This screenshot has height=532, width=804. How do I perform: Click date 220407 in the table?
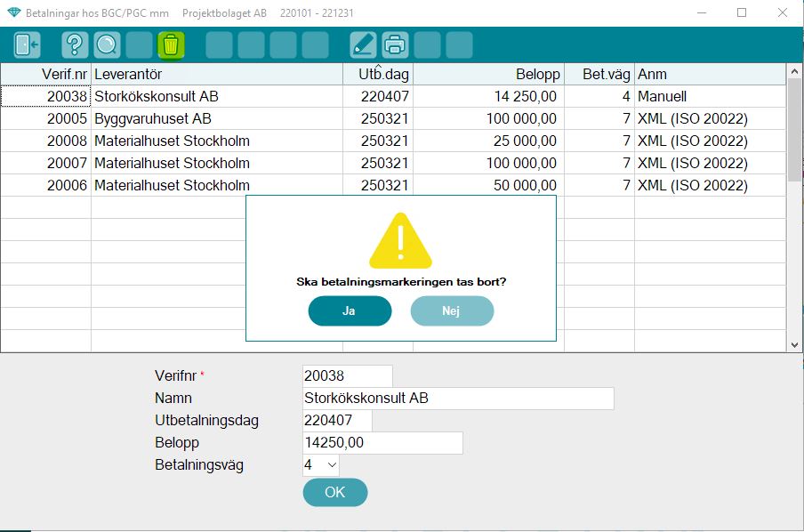point(378,96)
